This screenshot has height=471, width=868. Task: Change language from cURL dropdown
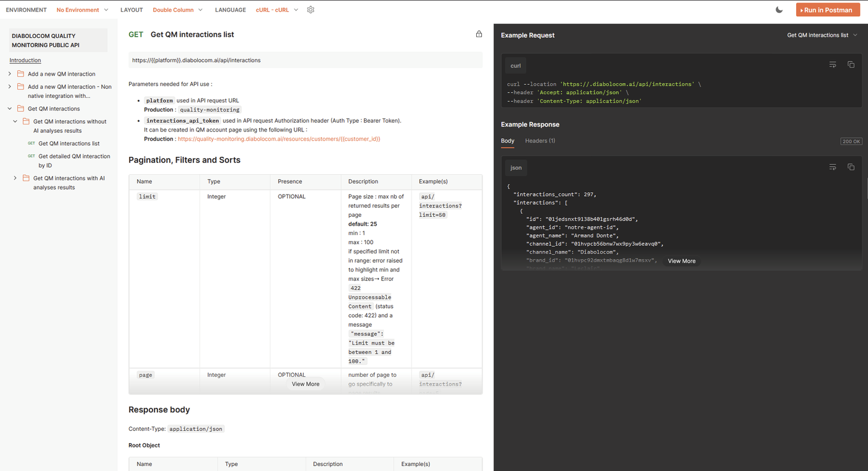(x=277, y=10)
